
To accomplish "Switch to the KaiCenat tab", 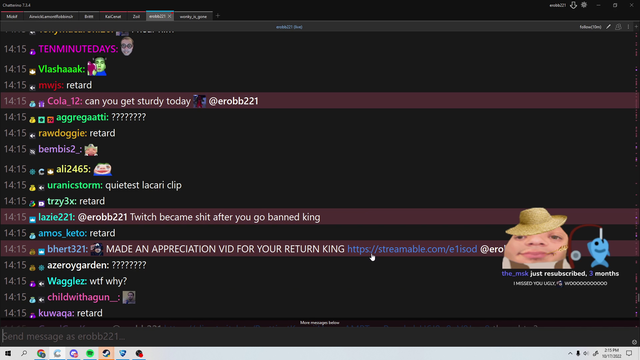I will [x=113, y=16].
